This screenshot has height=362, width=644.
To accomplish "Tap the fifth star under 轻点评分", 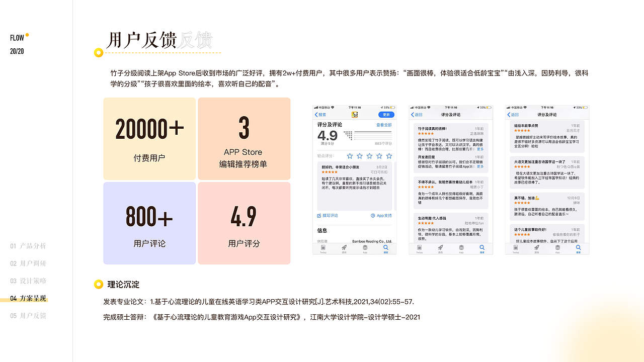I will 388,156.
